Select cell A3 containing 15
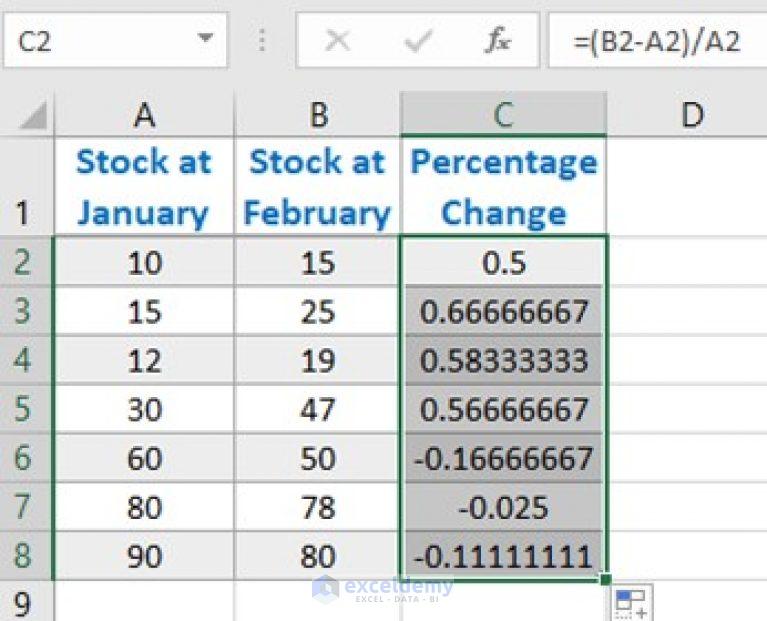The image size is (767, 621). click(x=144, y=311)
